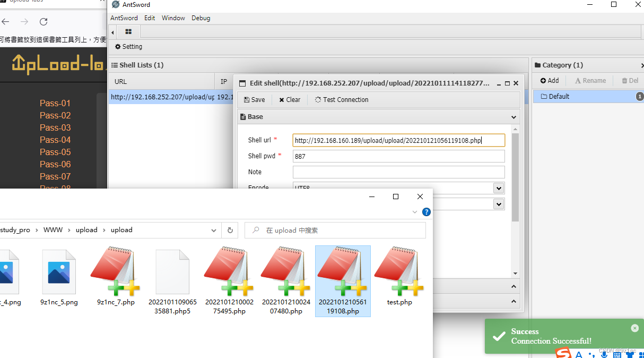Viewport: 644px width, 358px height.
Task: Click the left tab-scroll arrow in AntSword
Action: pos(113,32)
